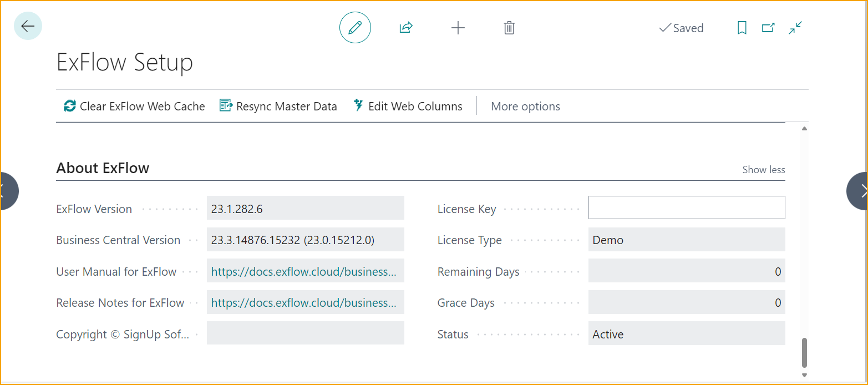Screen dimensions: 868x385
Task: Collapse fields with Show less
Action: (x=763, y=170)
